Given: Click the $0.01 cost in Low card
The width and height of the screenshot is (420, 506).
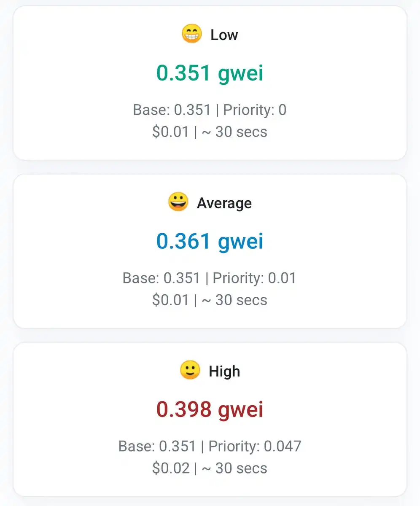Looking at the screenshot, I should tap(170, 132).
